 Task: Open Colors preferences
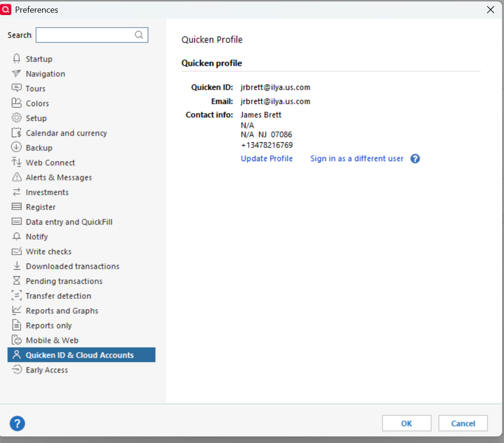click(x=37, y=103)
